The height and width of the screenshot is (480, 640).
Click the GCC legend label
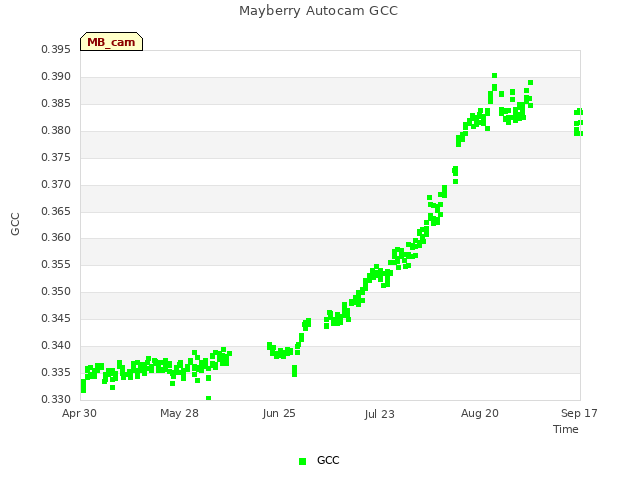328,460
